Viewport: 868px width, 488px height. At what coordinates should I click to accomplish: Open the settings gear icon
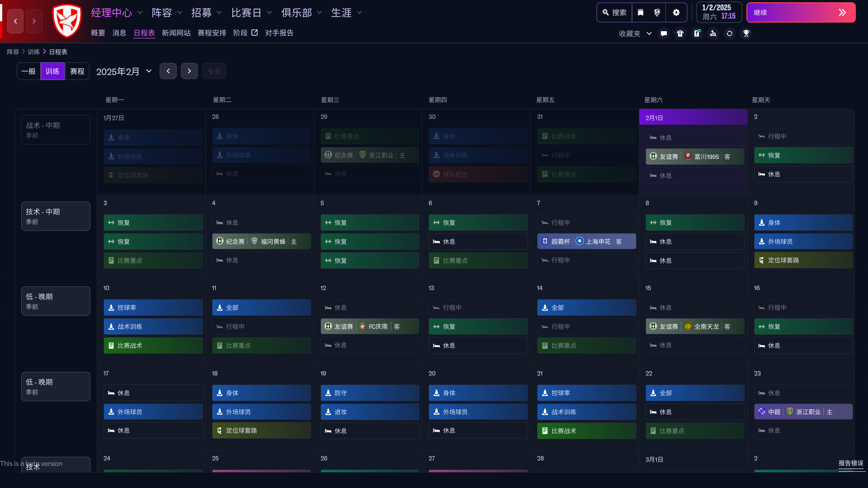(676, 13)
